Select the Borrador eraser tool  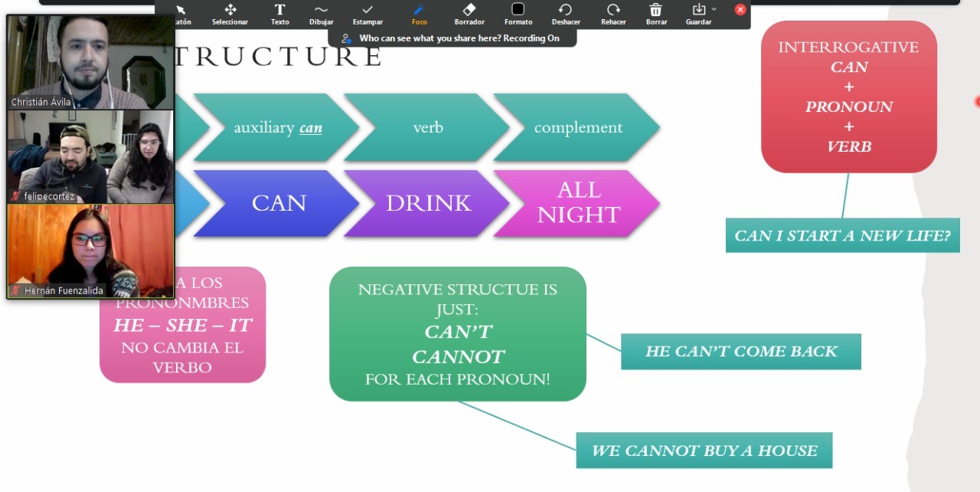click(469, 14)
